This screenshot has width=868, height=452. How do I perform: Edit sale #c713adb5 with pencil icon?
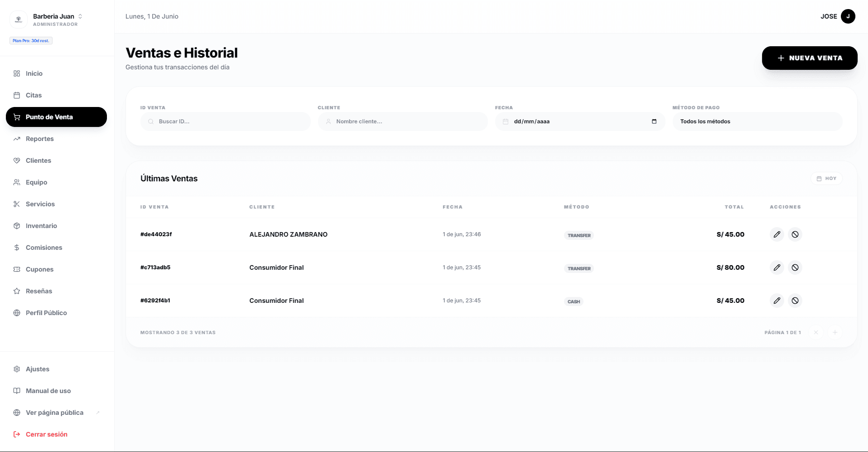pos(777,267)
